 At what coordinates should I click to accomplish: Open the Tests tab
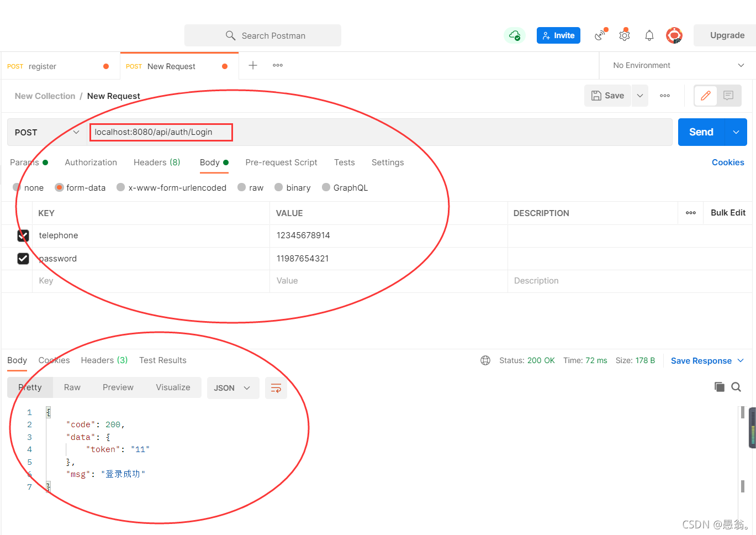pyautogui.click(x=345, y=162)
